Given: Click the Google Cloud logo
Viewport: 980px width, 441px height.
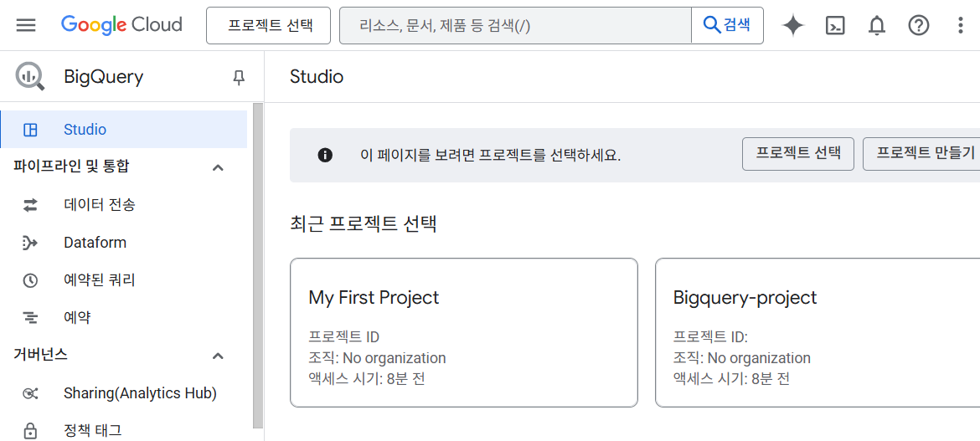Looking at the screenshot, I should click(122, 25).
